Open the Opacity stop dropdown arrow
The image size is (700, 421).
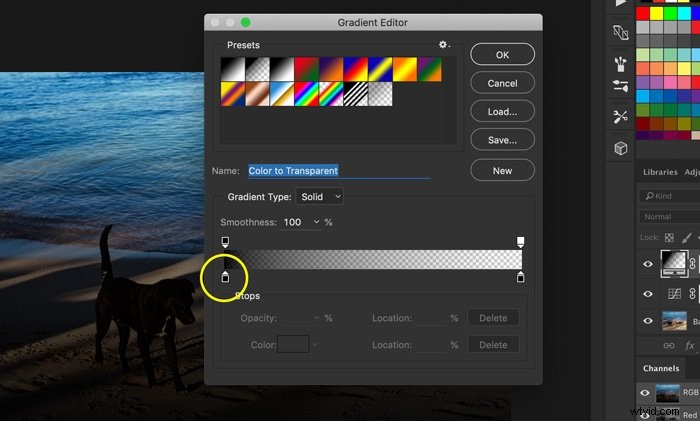point(317,318)
